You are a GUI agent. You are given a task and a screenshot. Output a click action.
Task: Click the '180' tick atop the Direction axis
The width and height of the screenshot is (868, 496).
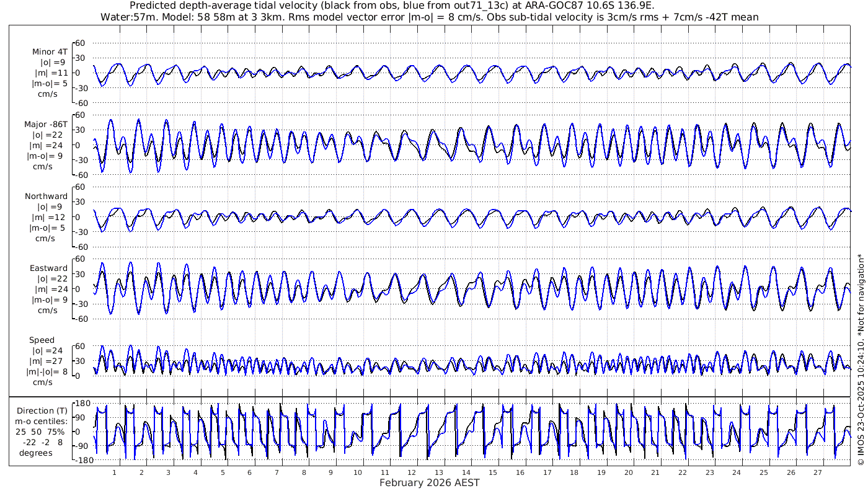[82, 403]
